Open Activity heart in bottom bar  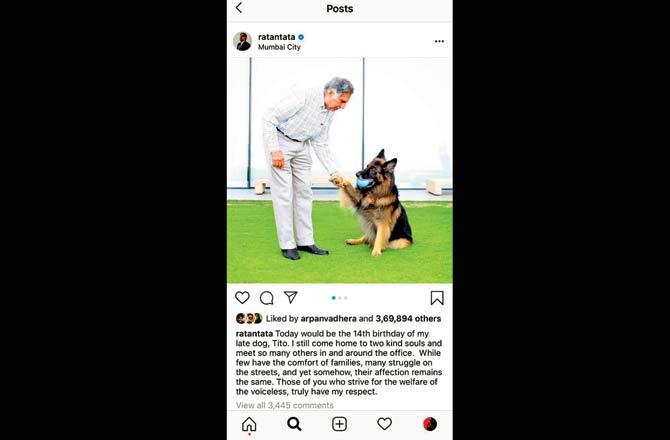click(x=385, y=424)
